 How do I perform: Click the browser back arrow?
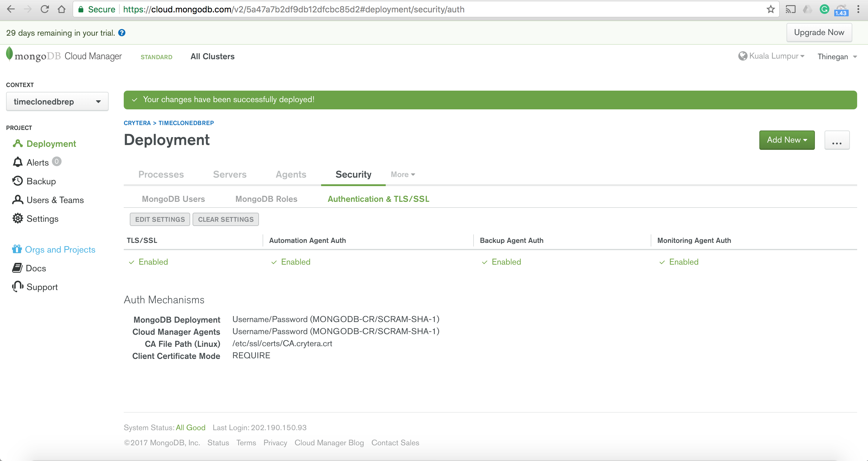pyautogui.click(x=11, y=9)
